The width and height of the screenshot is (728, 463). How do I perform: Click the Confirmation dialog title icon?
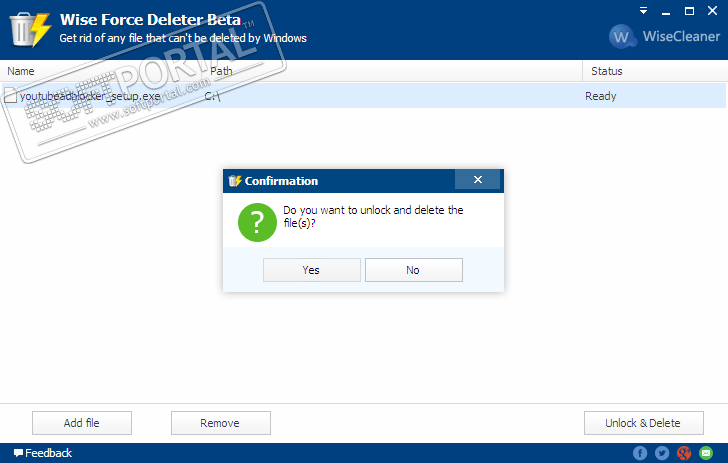[x=235, y=181]
